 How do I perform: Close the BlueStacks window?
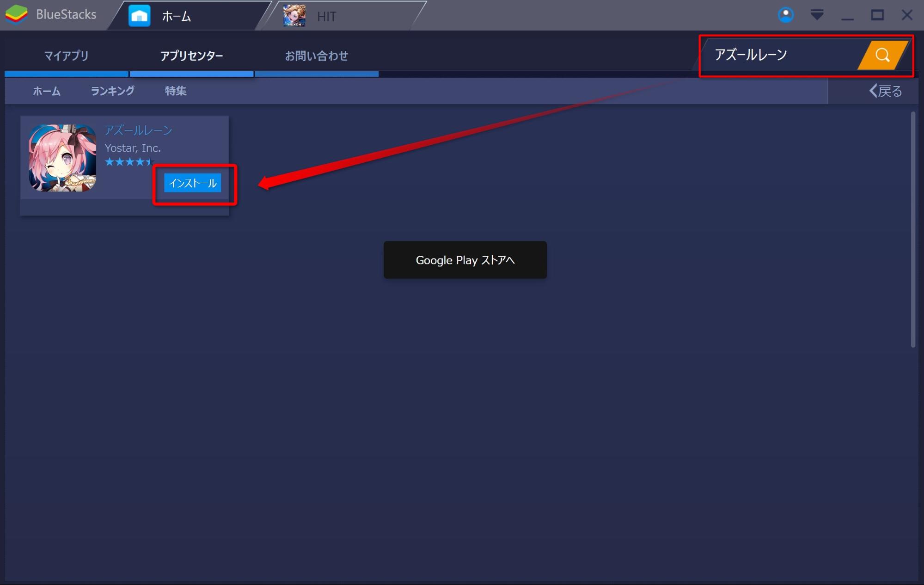coord(907,15)
